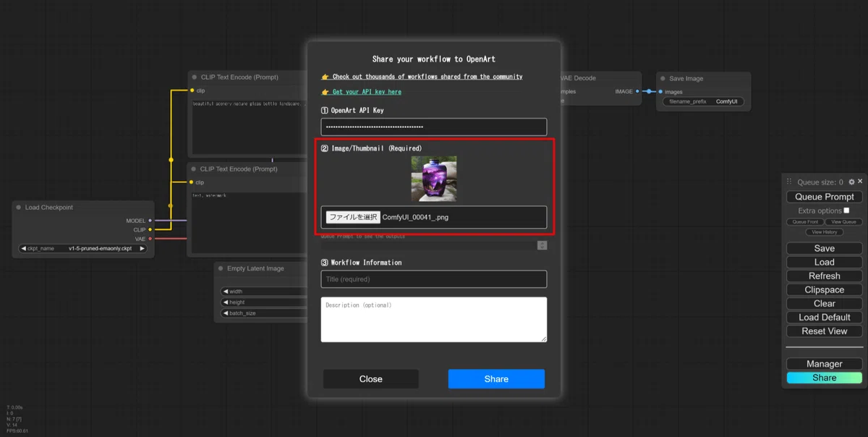The width and height of the screenshot is (868, 437).
Task: Click the VAE output connector
Action: coord(150,239)
